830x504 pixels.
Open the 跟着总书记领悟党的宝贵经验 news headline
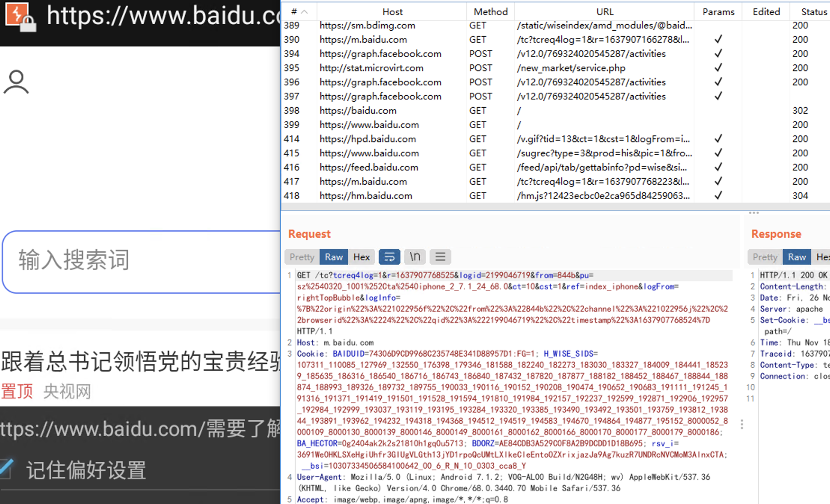click(x=141, y=361)
